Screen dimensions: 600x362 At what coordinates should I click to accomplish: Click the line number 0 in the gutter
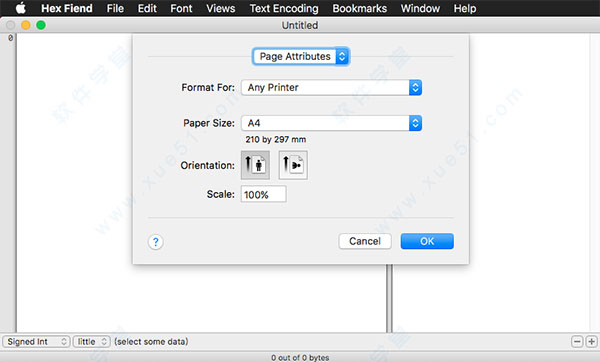click(10, 38)
